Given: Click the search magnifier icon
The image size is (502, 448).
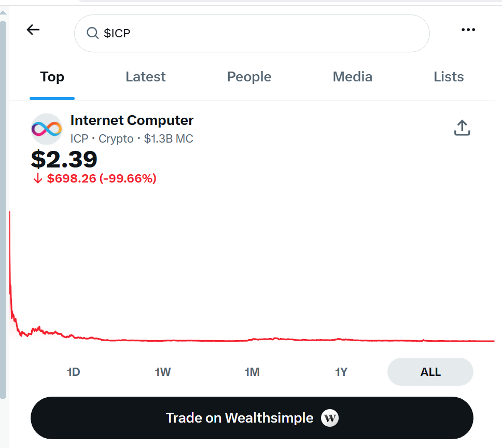Looking at the screenshot, I should pyautogui.click(x=92, y=33).
